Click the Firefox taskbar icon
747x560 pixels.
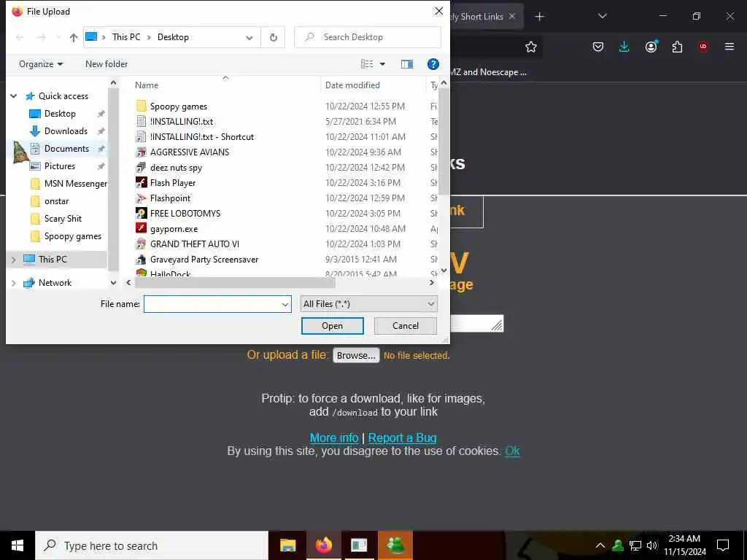pos(323,545)
